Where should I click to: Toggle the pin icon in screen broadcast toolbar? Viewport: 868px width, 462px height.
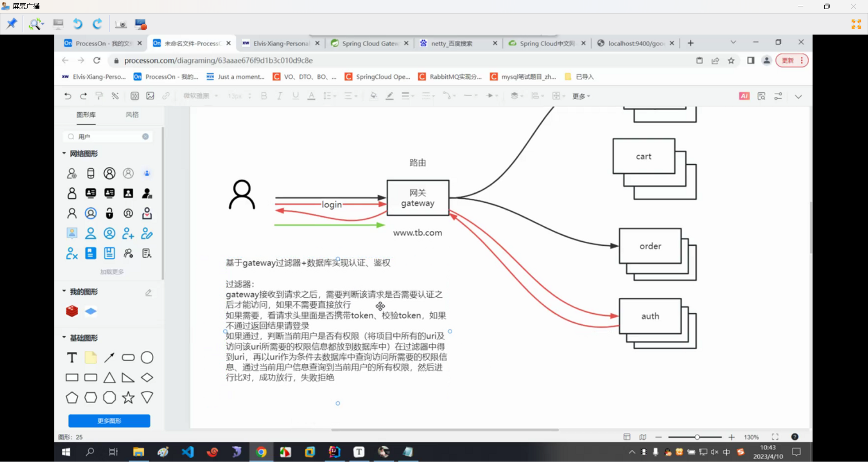point(11,24)
